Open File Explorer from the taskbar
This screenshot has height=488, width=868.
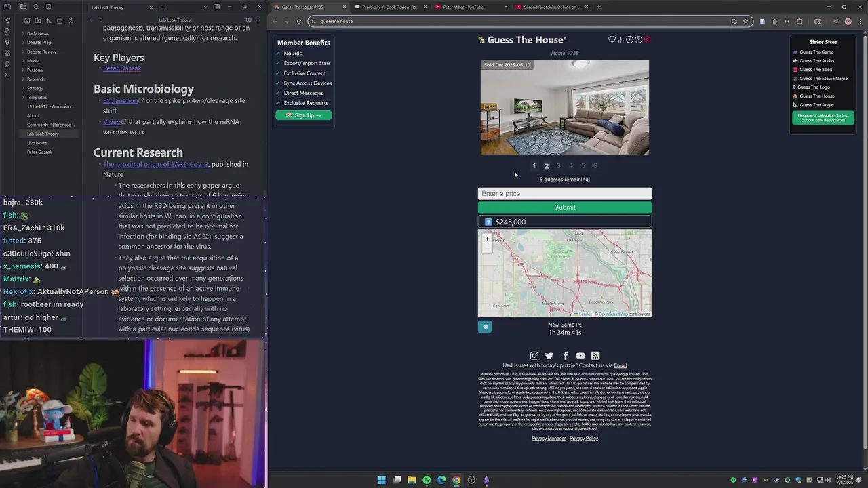412,480
